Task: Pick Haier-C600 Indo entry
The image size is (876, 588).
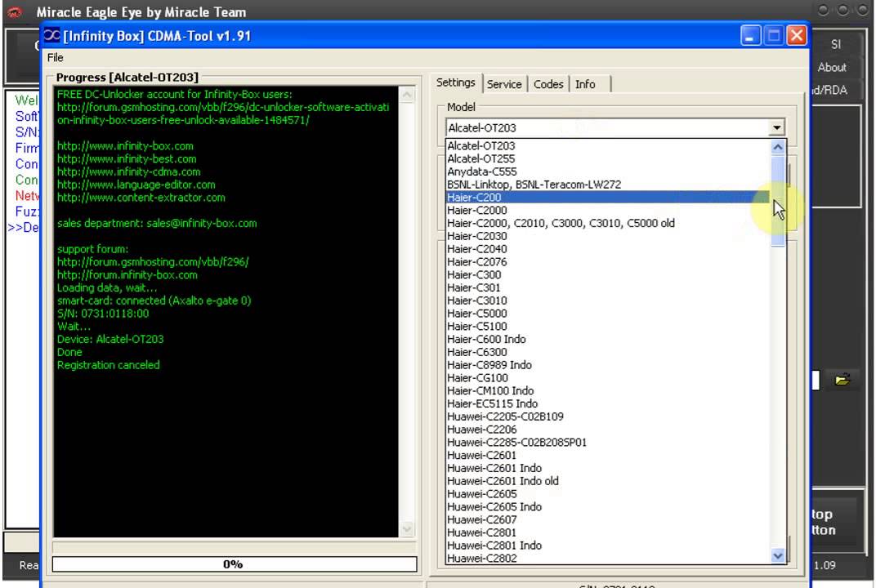Action: tap(607, 339)
